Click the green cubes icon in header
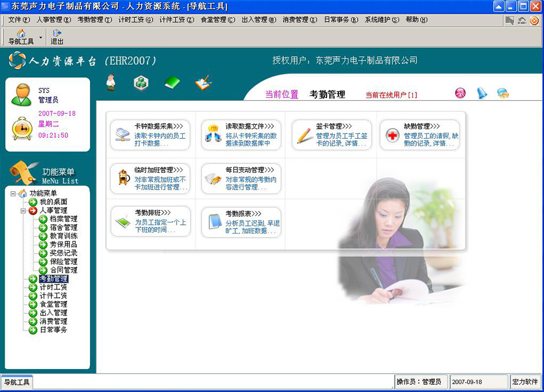The image size is (544, 392). [141, 83]
